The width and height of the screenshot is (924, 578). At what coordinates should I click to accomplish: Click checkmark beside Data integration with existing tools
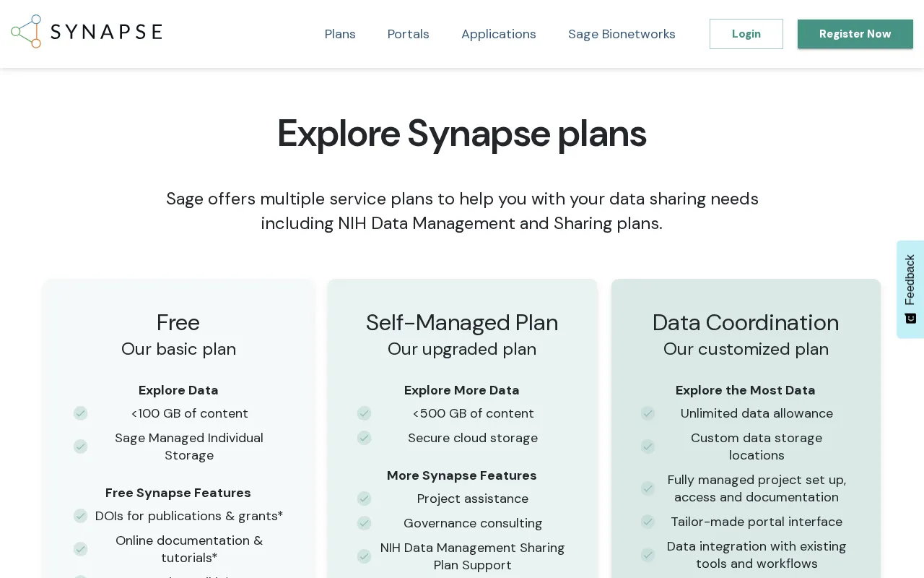pyautogui.click(x=648, y=555)
